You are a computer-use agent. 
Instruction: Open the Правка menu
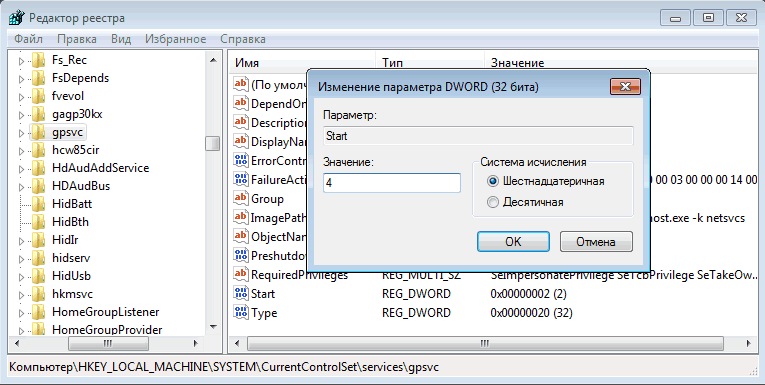click(x=77, y=39)
